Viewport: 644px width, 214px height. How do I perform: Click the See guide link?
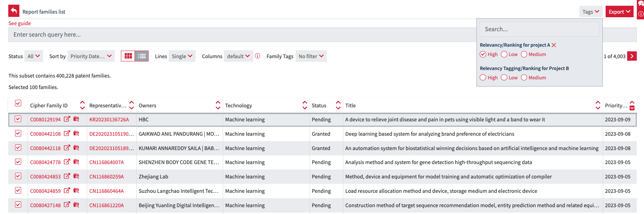tap(20, 23)
